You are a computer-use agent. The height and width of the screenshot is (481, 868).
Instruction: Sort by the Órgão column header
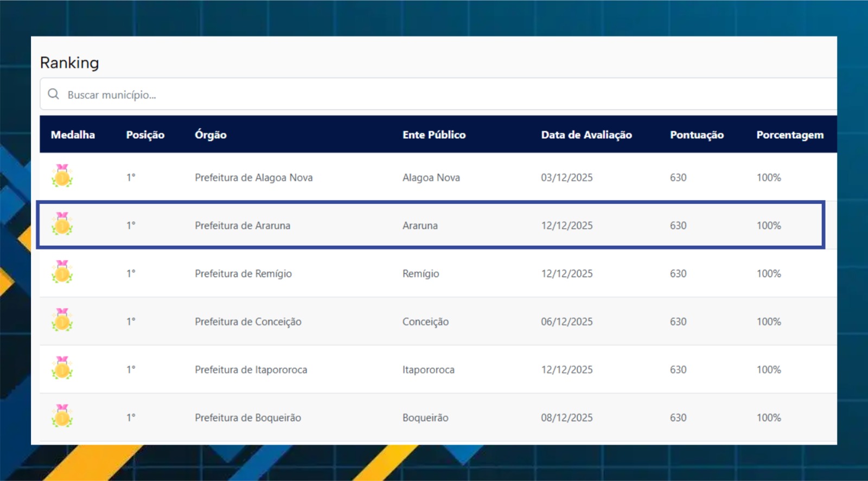tap(210, 135)
